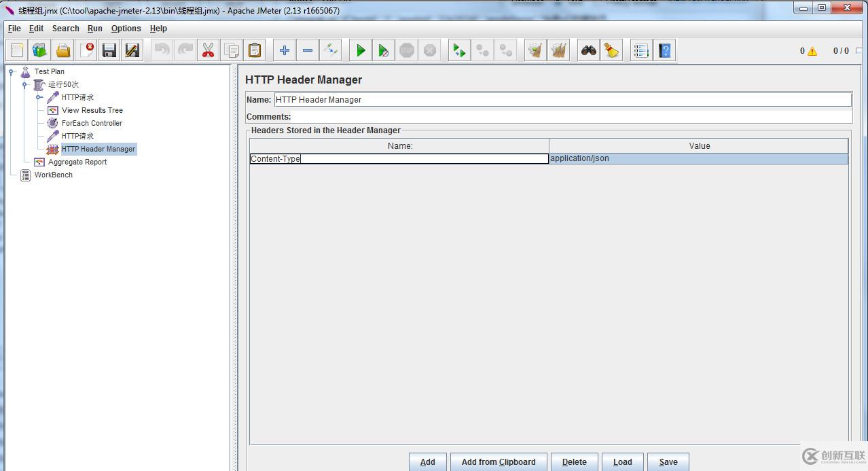Toggle the expand handle beside first HTTP请求
The image size is (868, 471).
click(x=39, y=97)
